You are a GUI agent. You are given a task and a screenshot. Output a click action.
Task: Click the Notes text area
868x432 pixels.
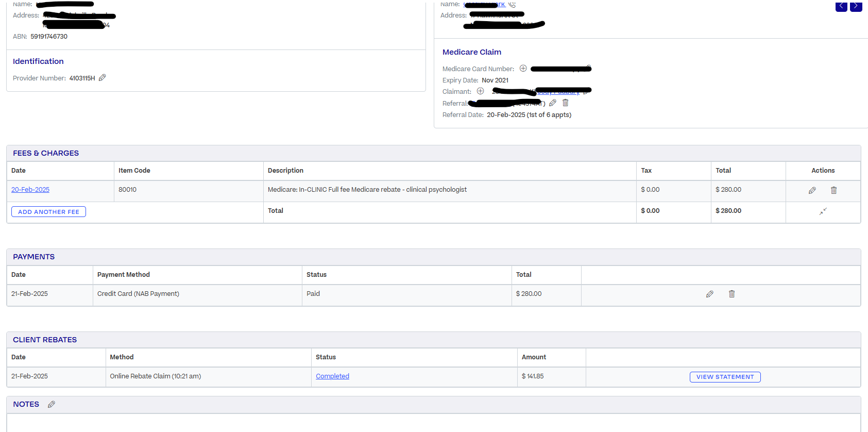(433, 423)
